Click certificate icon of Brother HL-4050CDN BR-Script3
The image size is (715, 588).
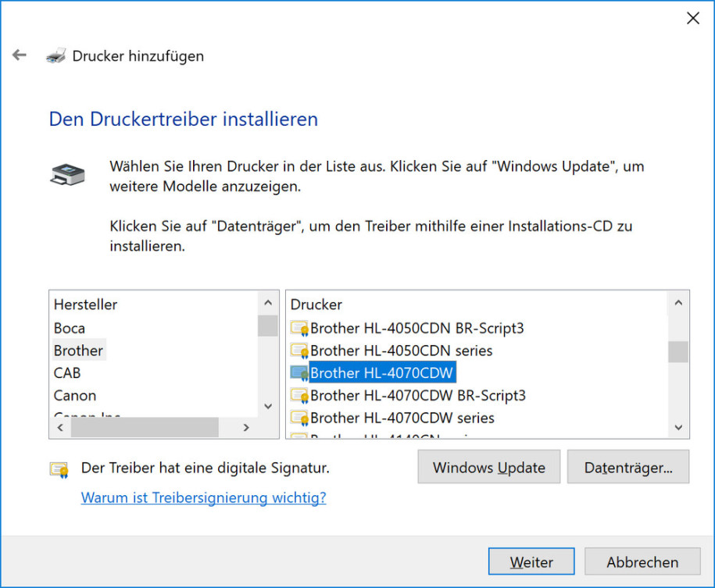(x=299, y=328)
